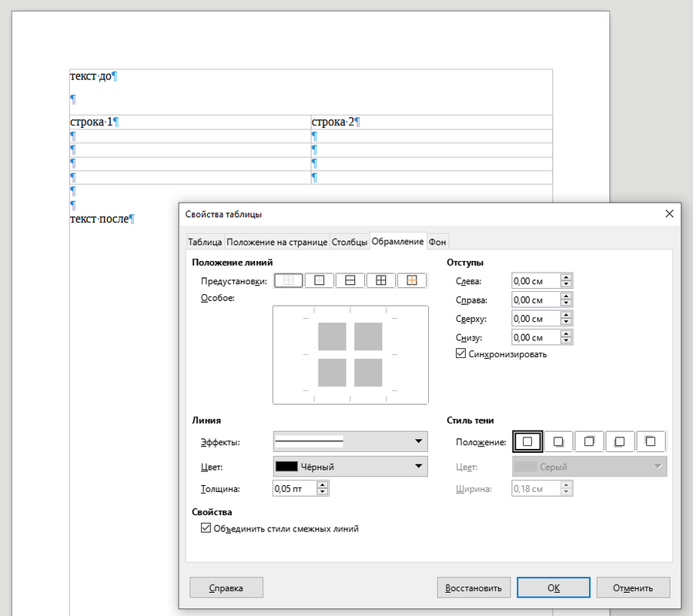
Task: Choose shadow to top left icon
Action: click(651, 441)
